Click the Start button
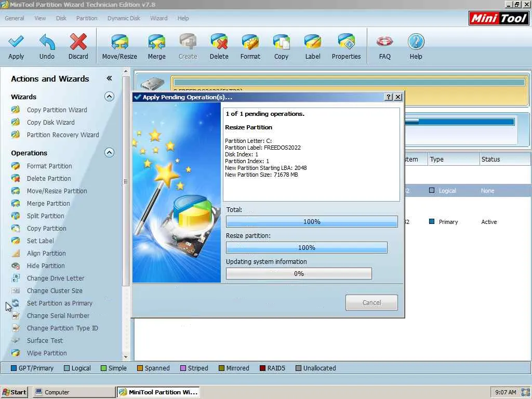 [x=14, y=392]
